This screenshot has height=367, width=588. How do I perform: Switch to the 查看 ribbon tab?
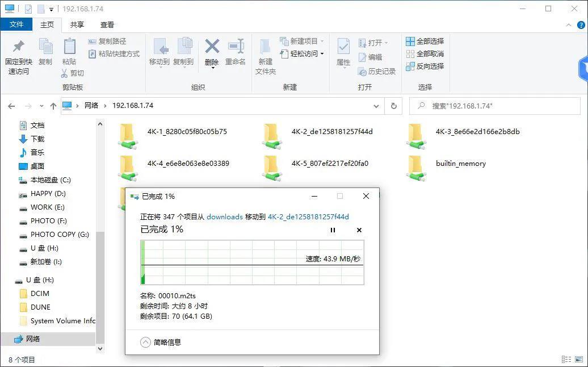coord(107,24)
